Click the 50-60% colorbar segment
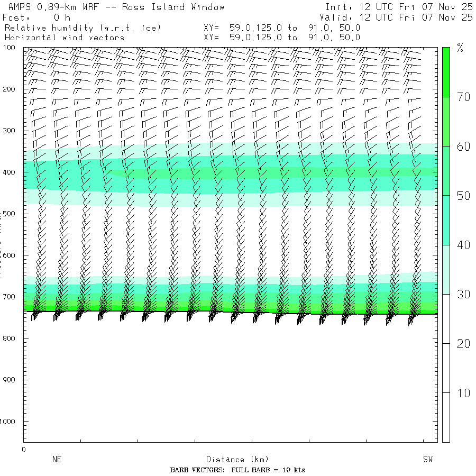Viewport: 476px width, 476px height. [x=446, y=171]
